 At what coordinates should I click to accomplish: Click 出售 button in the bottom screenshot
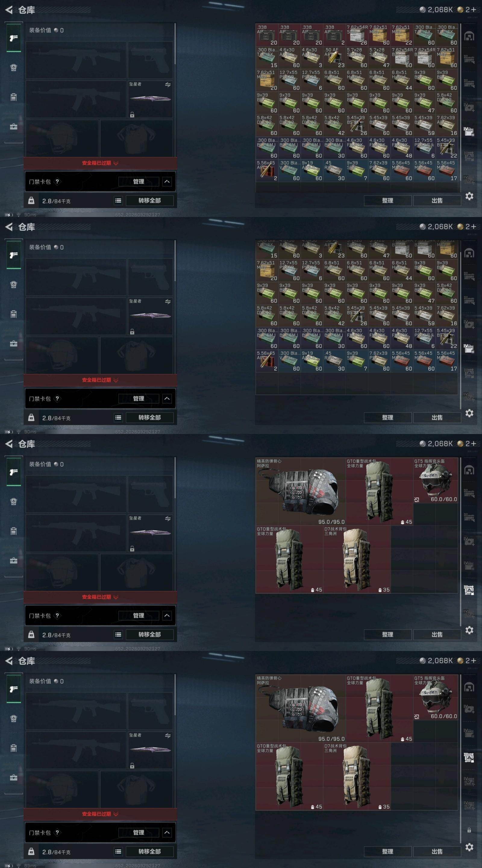(437, 851)
